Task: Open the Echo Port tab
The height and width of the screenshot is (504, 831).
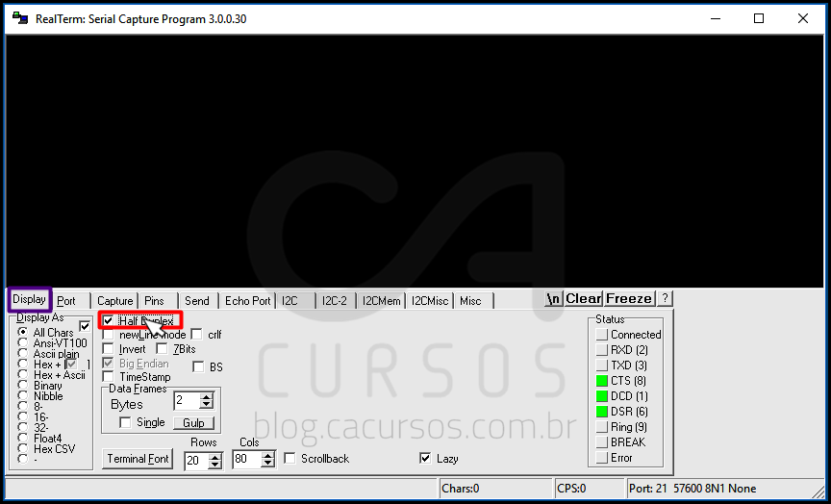Action: [247, 301]
